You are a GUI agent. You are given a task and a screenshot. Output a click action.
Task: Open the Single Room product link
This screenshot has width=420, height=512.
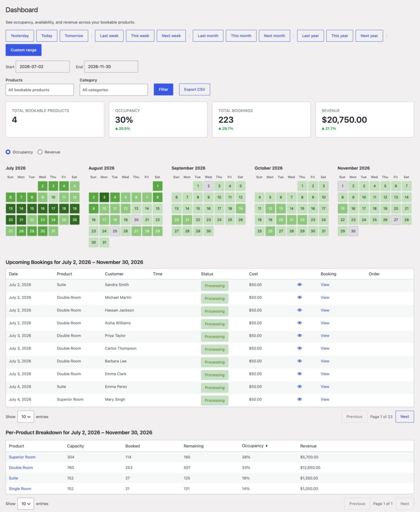20,489
